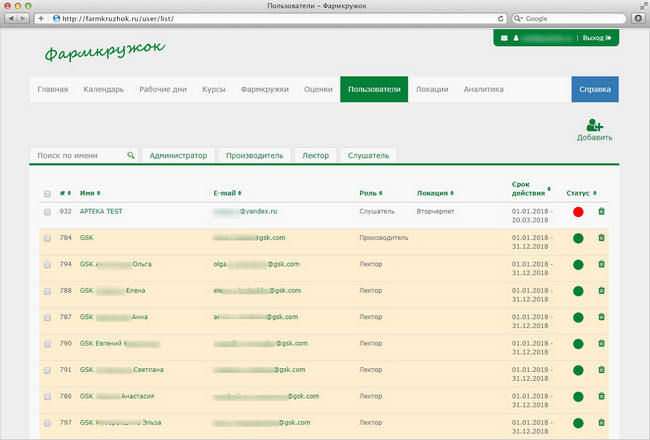Sort users by Имя column header
The image size is (650, 440).
pos(90,193)
